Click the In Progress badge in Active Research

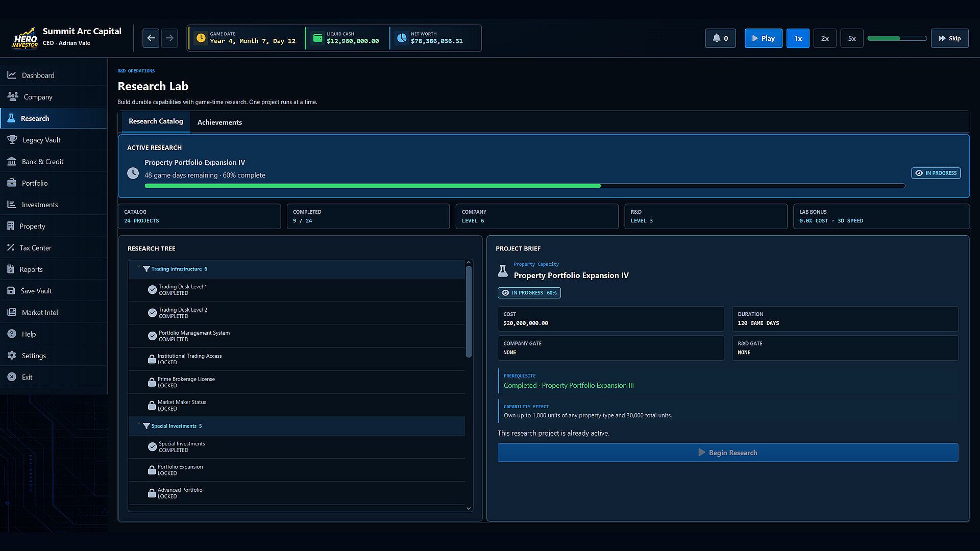pyautogui.click(x=936, y=173)
